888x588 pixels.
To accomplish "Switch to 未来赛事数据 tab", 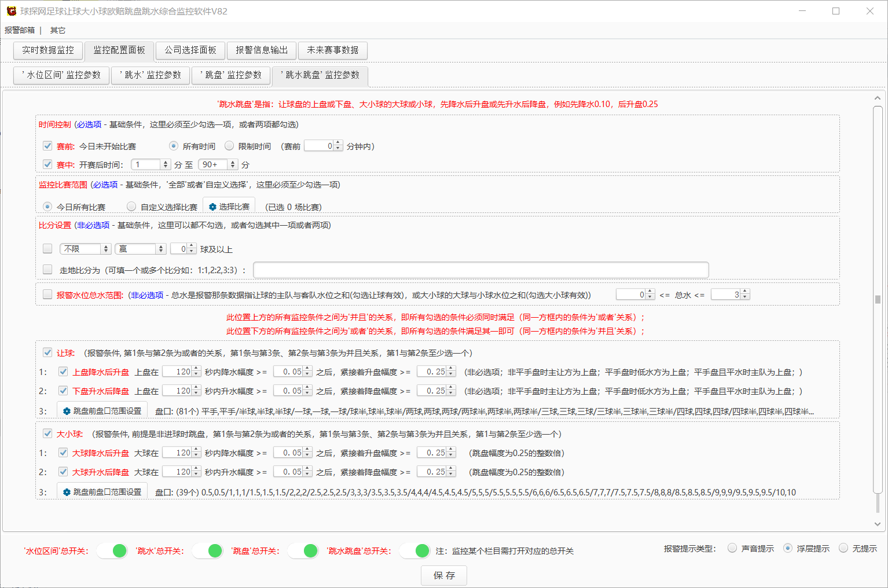I will [333, 50].
